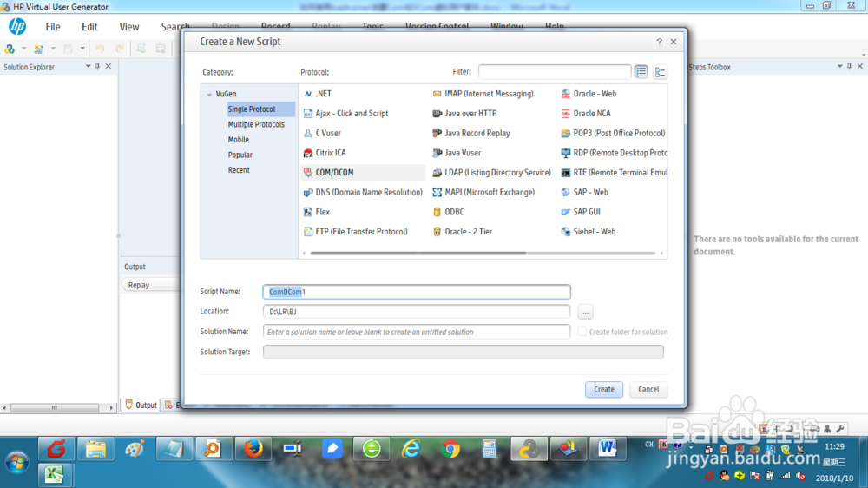Open Solution Explorer panel options dropdown
Image resolution: width=868 pixels, height=488 pixels.
click(88, 67)
